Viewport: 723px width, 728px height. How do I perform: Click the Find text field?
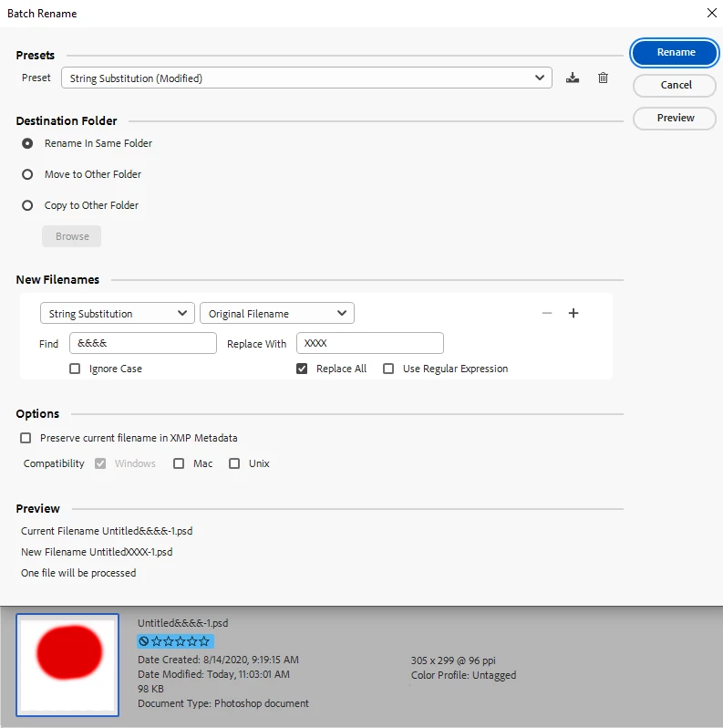click(143, 343)
